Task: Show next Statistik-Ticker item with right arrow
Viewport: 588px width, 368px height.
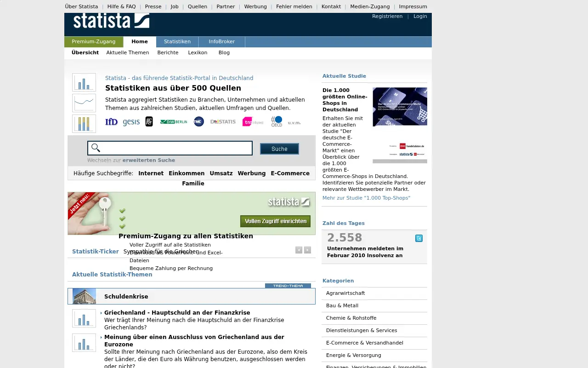Action: click(307, 250)
